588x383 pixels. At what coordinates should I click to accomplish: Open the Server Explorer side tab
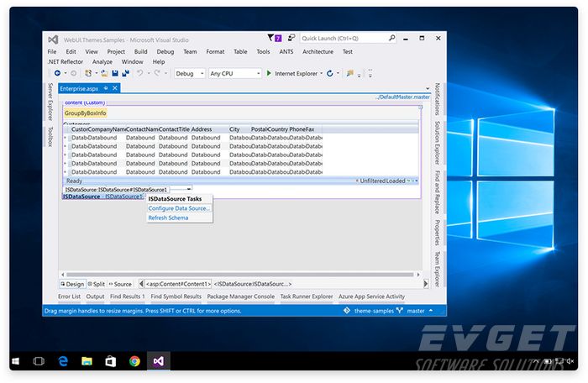pyautogui.click(x=50, y=102)
